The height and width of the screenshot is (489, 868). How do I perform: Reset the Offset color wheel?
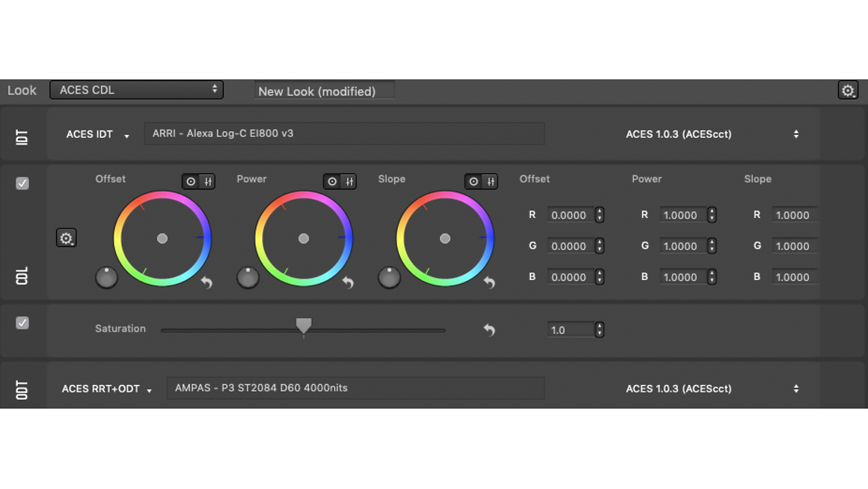(207, 282)
